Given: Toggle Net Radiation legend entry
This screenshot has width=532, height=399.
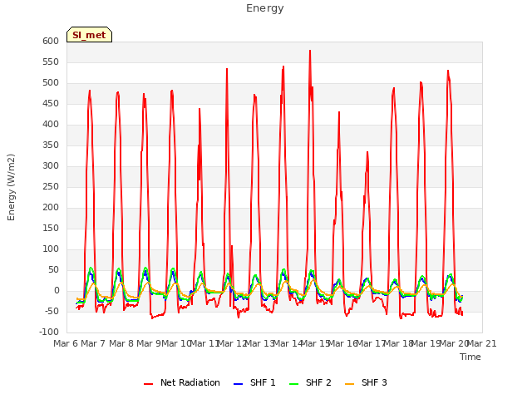Looking at the screenshot, I should tap(182, 382).
